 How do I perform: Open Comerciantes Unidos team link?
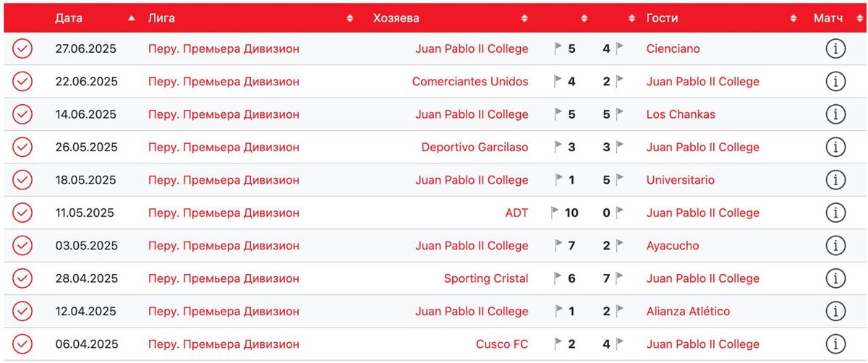point(470,82)
